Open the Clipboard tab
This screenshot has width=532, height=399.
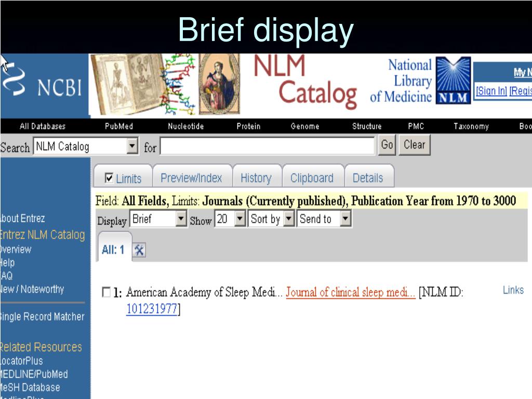pos(313,177)
